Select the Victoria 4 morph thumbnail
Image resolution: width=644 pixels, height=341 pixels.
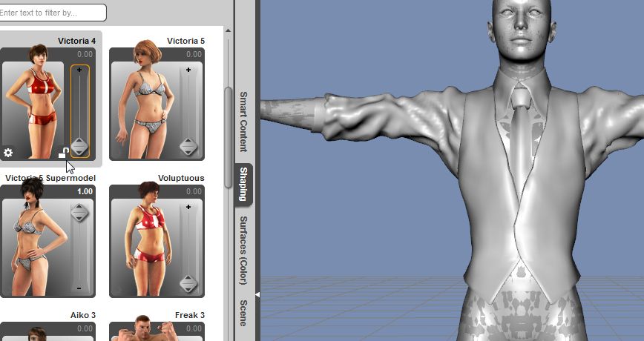(x=33, y=110)
